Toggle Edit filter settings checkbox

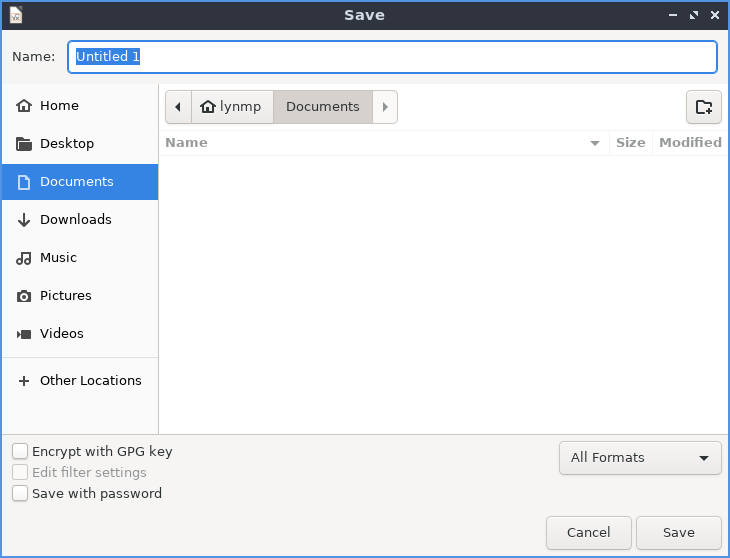tap(20, 473)
